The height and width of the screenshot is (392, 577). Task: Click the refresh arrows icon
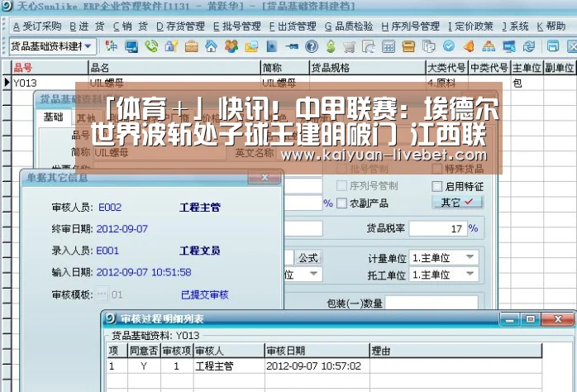tap(529, 46)
